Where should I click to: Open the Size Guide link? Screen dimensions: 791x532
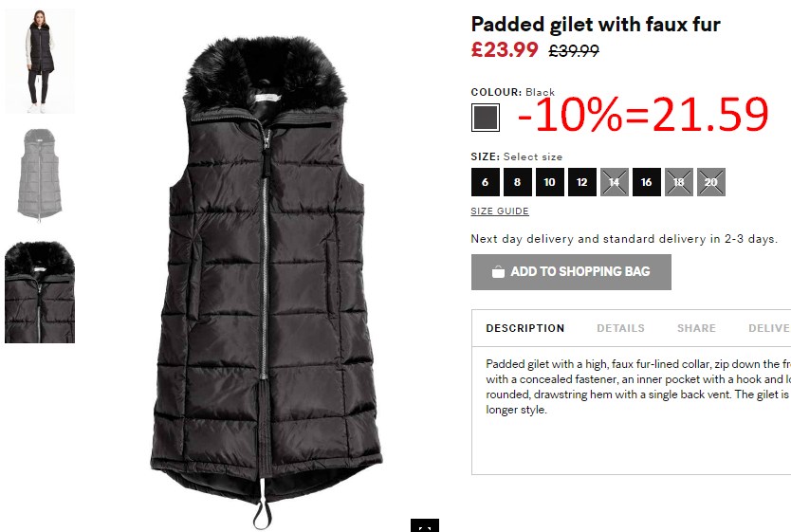coord(500,211)
